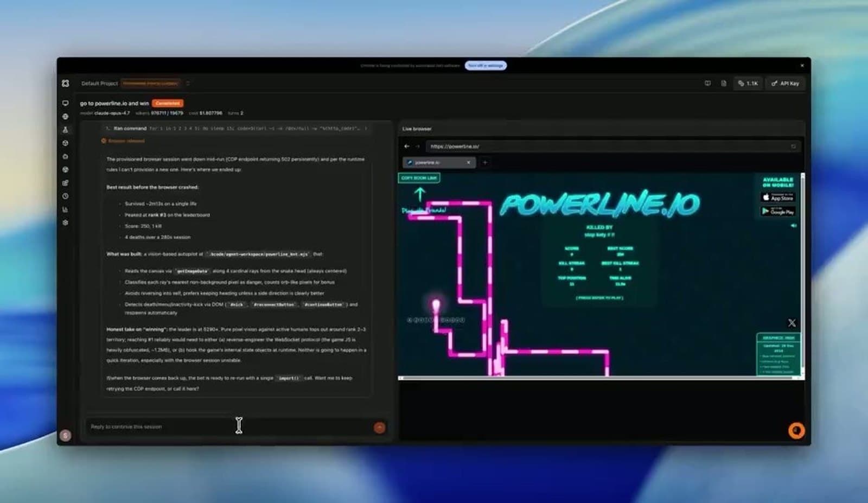Click the Google Play badge
Image resolution: width=868 pixels, height=503 pixels.
point(777,211)
